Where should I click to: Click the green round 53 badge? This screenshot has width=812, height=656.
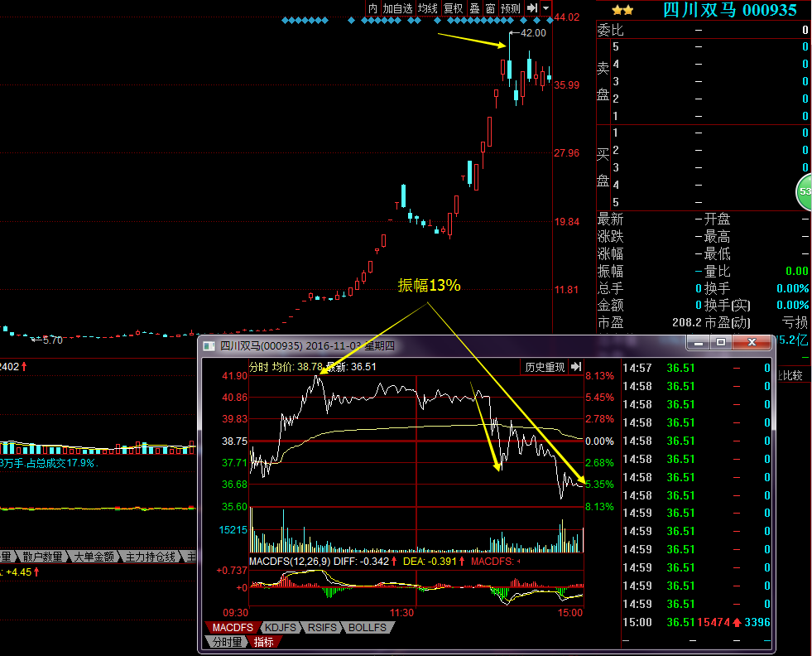point(805,191)
